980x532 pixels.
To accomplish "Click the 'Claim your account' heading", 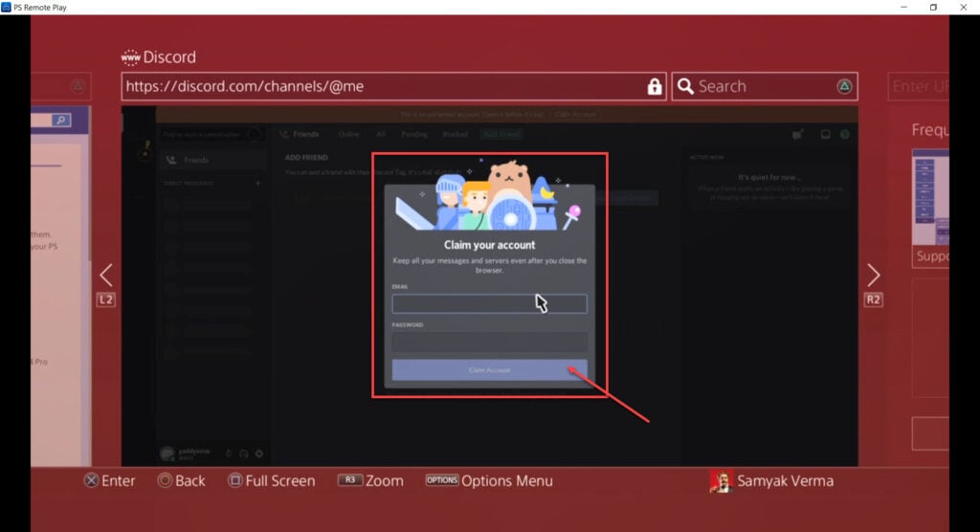I will (x=489, y=245).
